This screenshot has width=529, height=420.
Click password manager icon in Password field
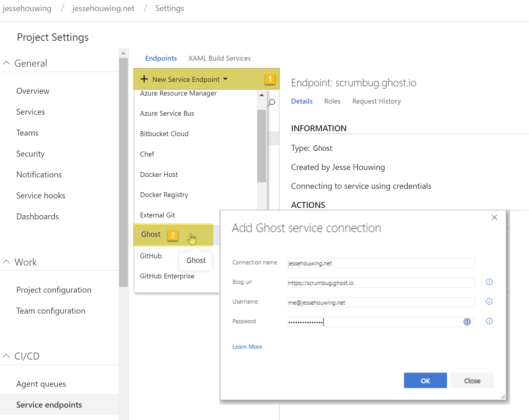467,322
